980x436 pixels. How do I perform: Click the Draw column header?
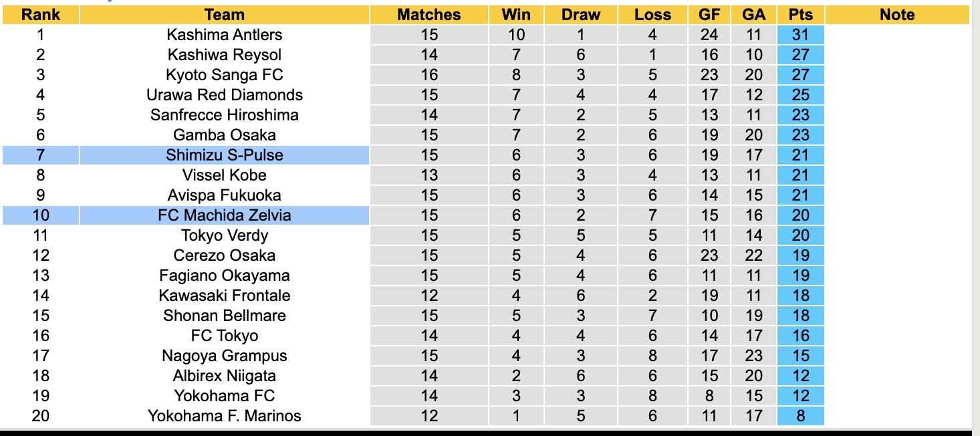point(580,15)
